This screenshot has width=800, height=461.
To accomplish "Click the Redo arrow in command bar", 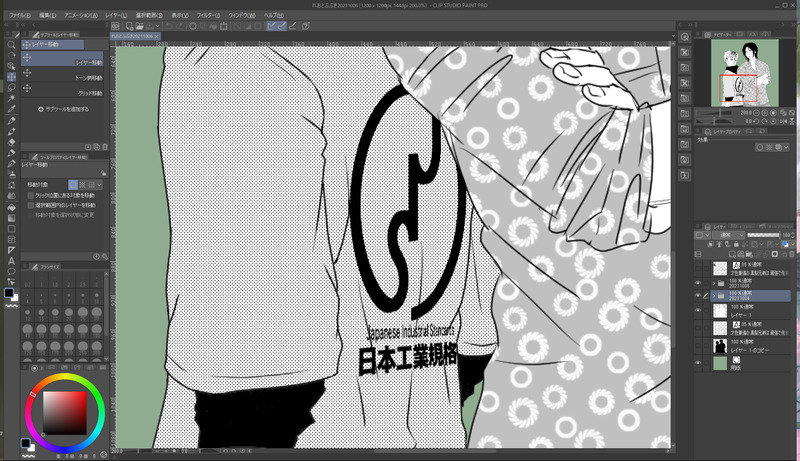I will click(180, 26).
